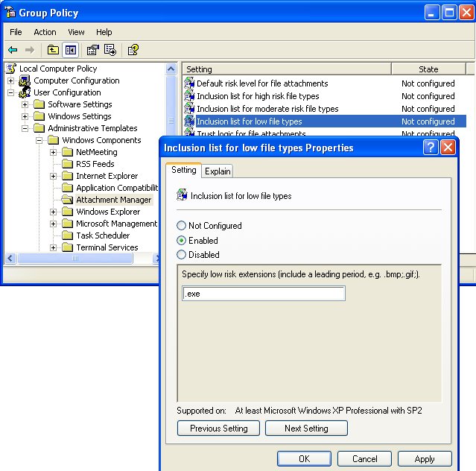Click the Properties toolbar icon
476x471 pixels.
coord(92,50)
